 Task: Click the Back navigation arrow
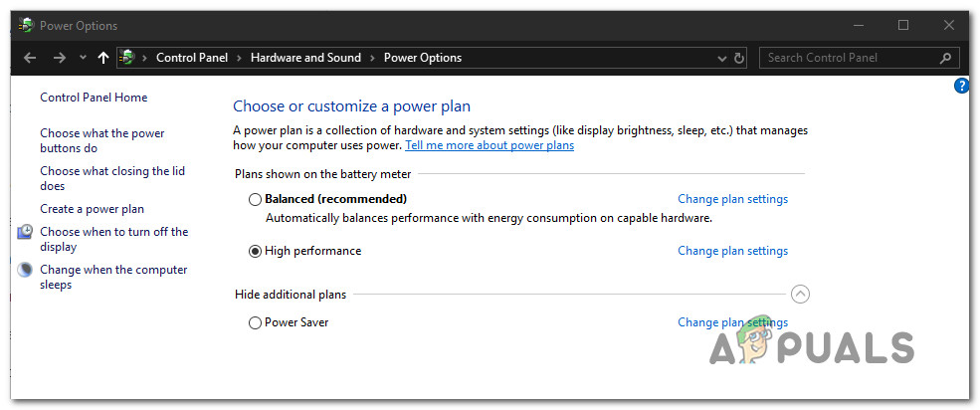coord(30,58)
